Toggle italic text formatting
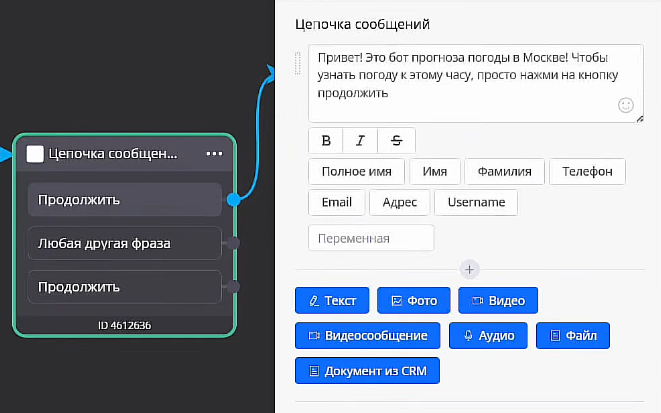The image size is (661, 413). point(361,140)
